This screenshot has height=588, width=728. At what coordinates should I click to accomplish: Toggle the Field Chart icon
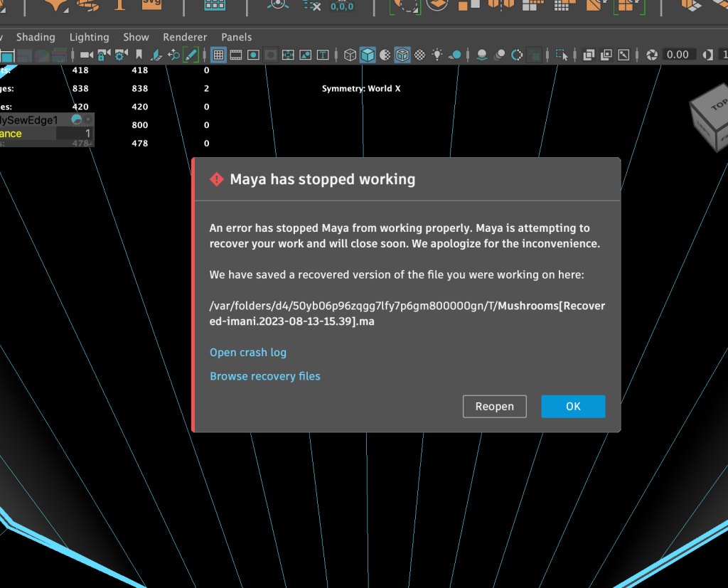click(x=288, y=55)
